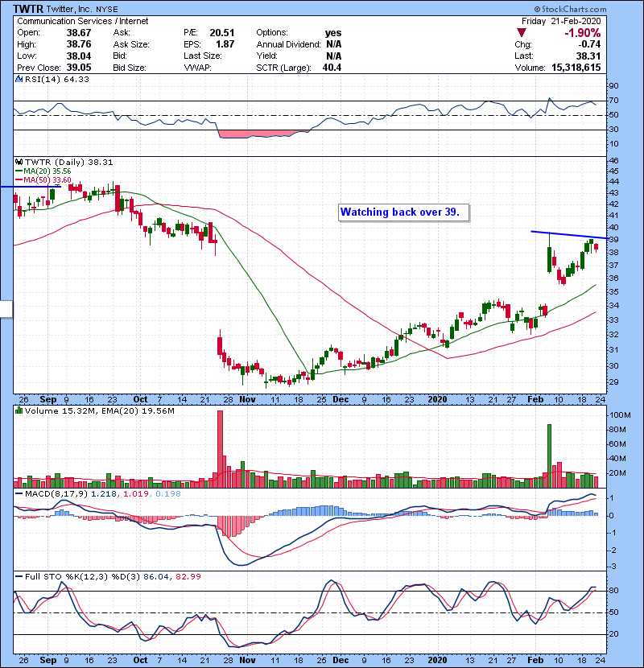Click the tall red October volume spike bar

[220, 449]
